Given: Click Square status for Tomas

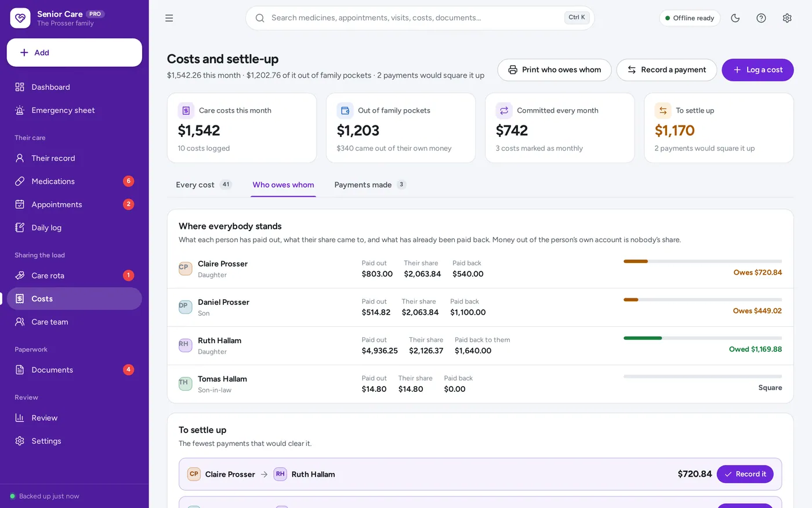Looking at the screenshot, I should [770, 387].
